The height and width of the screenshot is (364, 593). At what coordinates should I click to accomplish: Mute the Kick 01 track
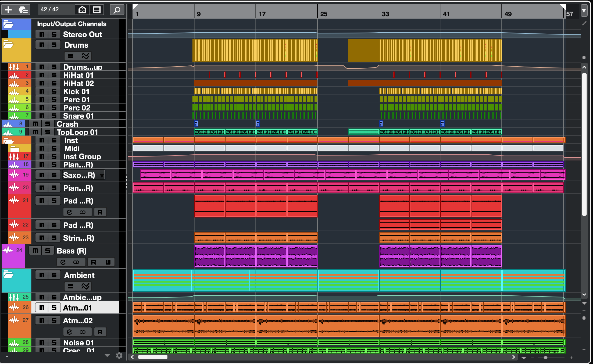pyautogui.click(x=42, y=92)
